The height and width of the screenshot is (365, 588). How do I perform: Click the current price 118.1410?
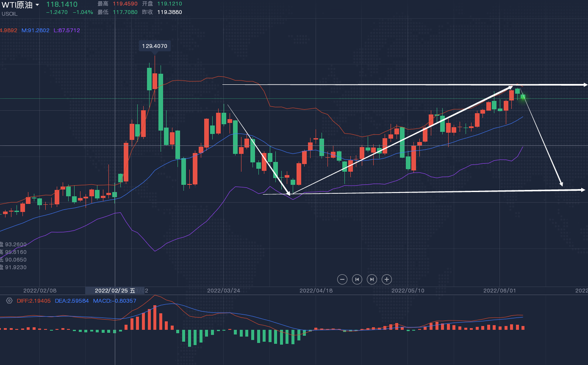tap(62, 4)
